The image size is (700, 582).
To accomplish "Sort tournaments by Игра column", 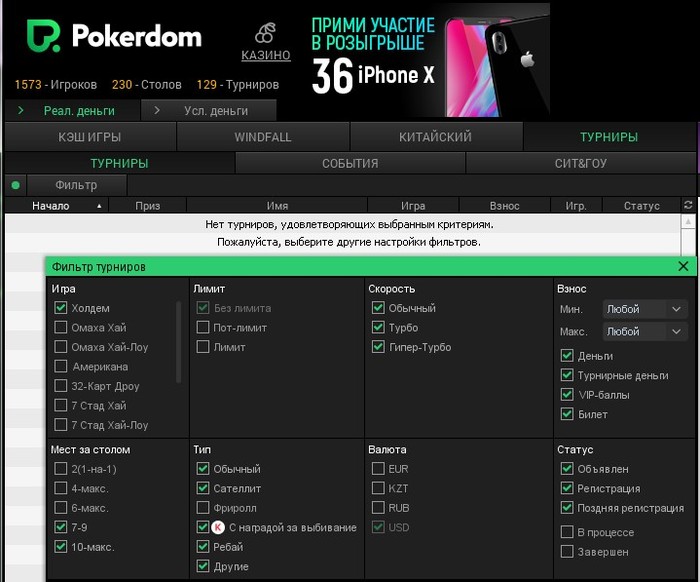I will pos(413,206).
